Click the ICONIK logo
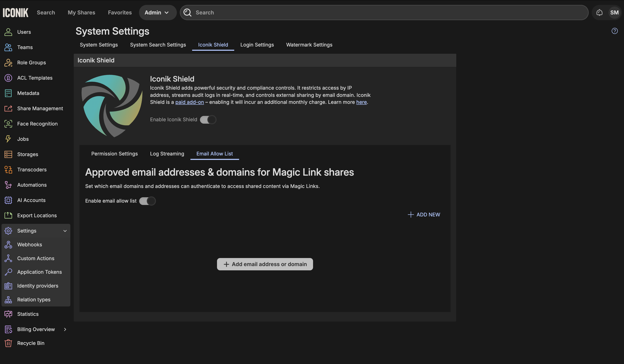The height and width of the screenshot is (364, 624). click(16, 12)
